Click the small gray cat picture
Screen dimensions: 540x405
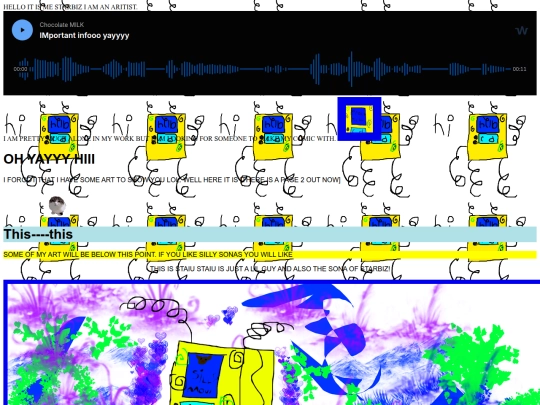(57, 206)
